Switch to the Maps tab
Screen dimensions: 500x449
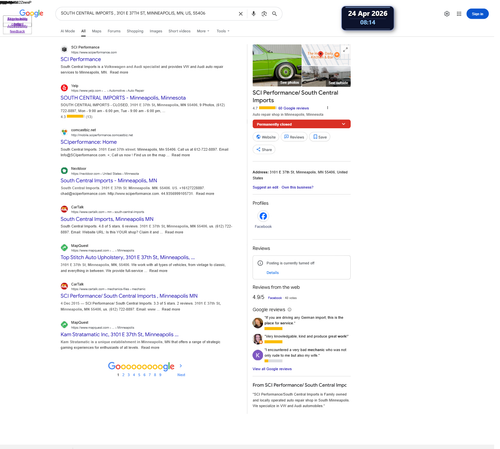coord(96,31)
